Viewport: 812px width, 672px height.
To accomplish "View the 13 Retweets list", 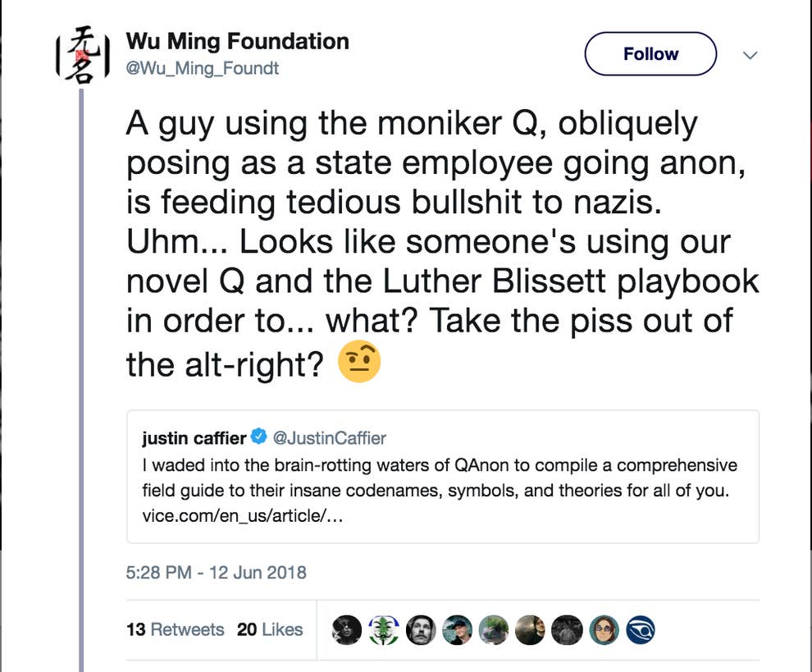I will [x=175, y=629].
